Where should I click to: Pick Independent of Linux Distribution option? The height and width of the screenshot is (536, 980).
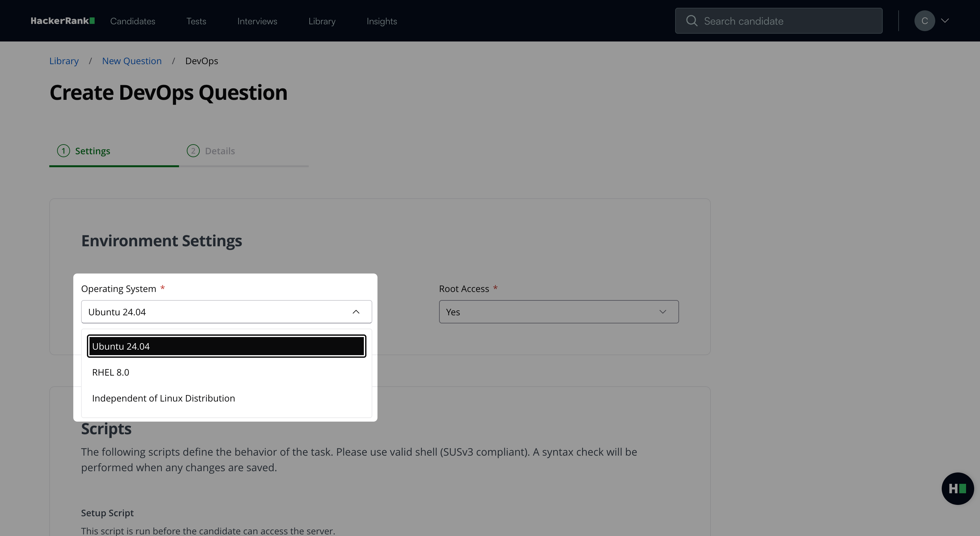(x=163, y=398)
